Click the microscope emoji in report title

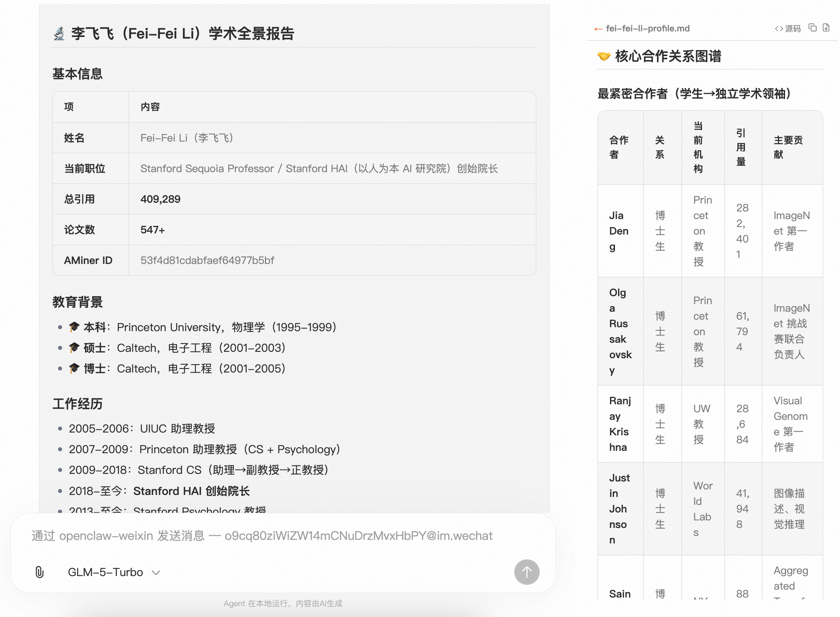pyautogui.click(x=59, y=34)
